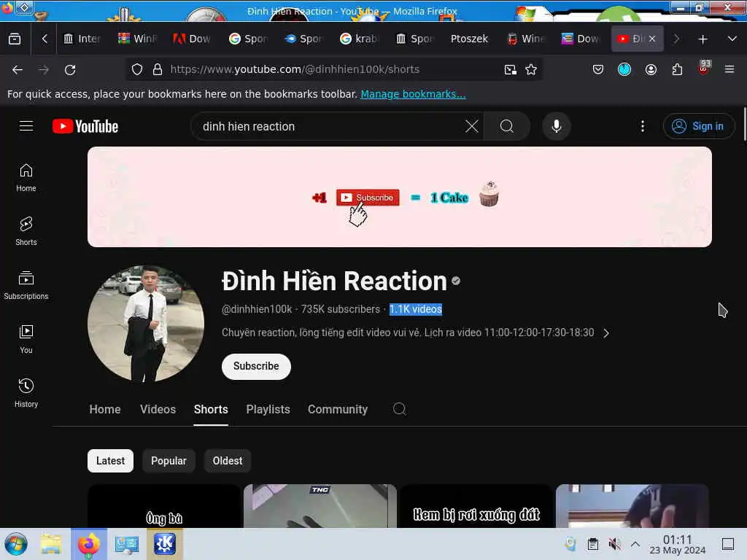
Task: Click the KDE app taskbar icon
Action: pyautogui.click(x=165, y=544)
